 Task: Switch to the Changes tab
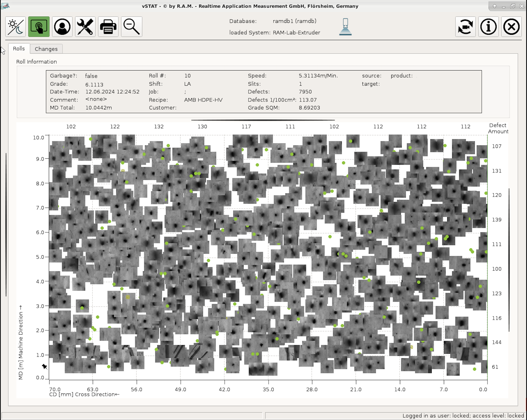[46, 49]
